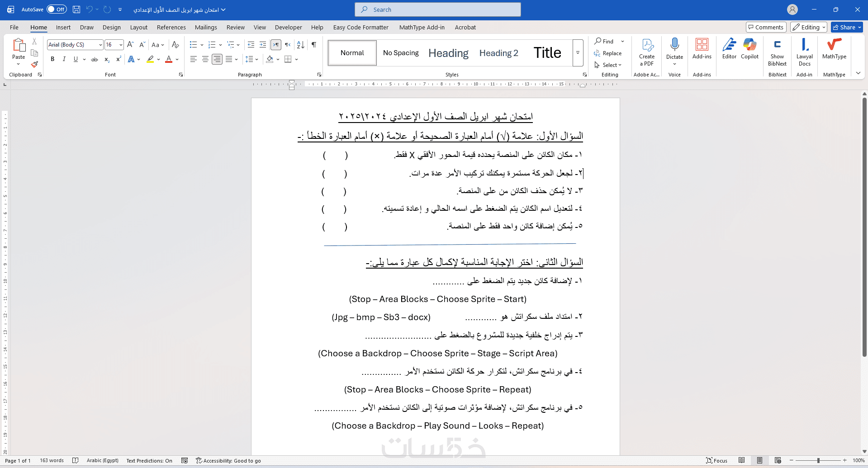This screenshot has width=868, height=468.
Task: Expand the Styles gallery more arrow
Action: 578,52
